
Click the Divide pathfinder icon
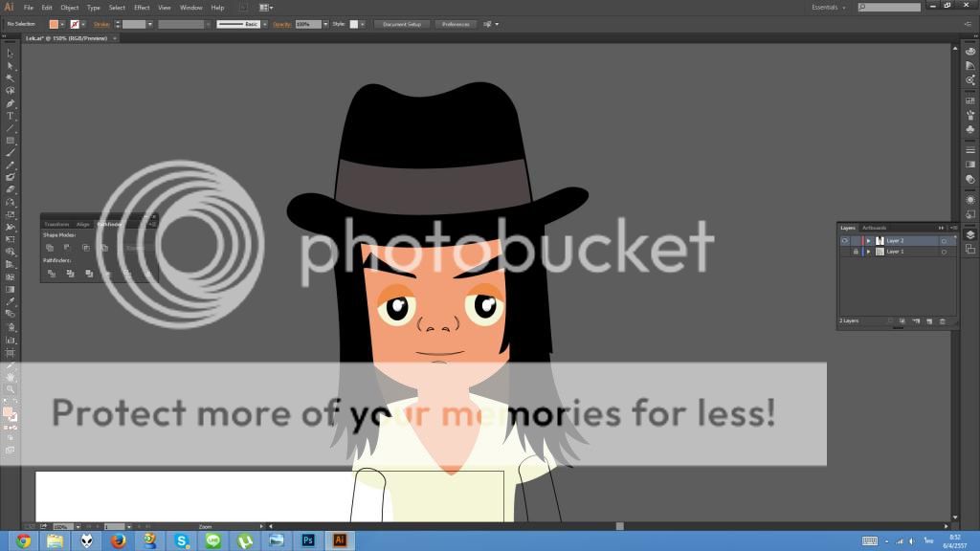pyautogui.click(x=52, y=274)
